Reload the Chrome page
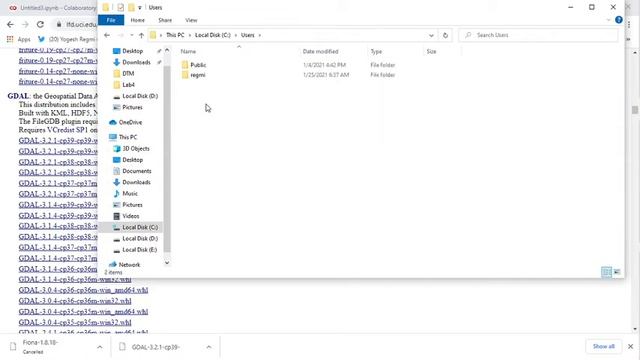Viewport: 640px width, 360px height. point(40,24)
